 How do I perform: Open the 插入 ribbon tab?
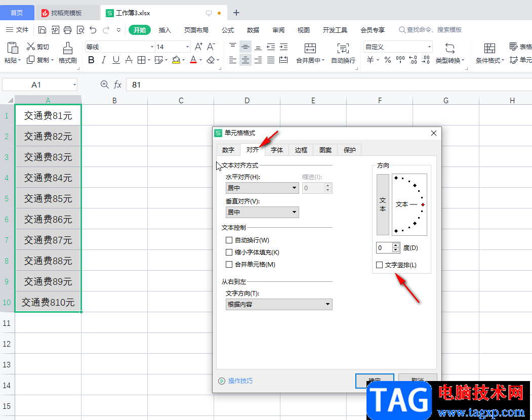[165, 30]
